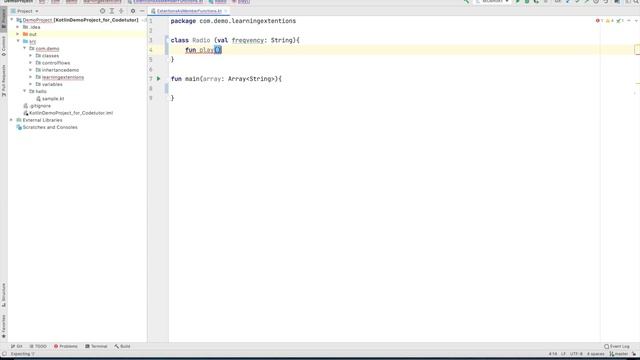Open the TODO tool window tab
Screen dimensions: 640x360
pyautogui.click(x=38, y=346)
